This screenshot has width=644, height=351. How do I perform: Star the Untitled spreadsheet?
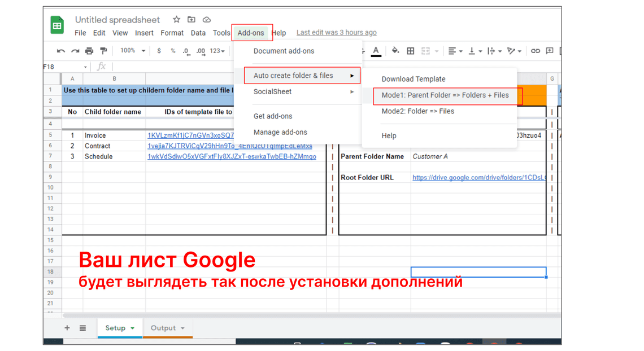(x=176, y=20)
